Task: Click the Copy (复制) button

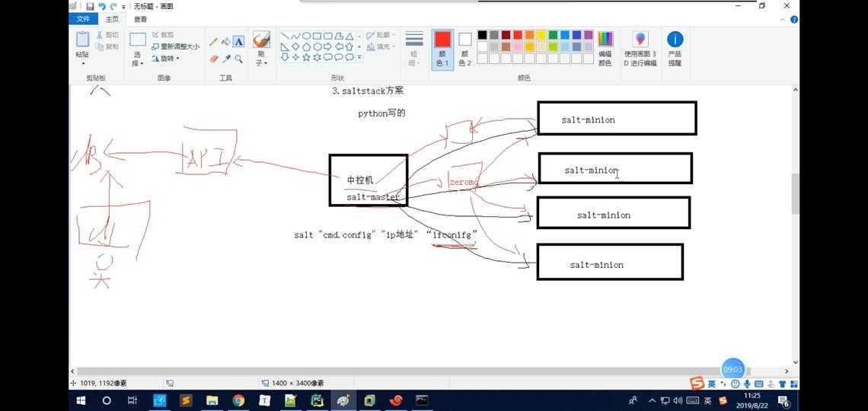Action: coord(107,46)
